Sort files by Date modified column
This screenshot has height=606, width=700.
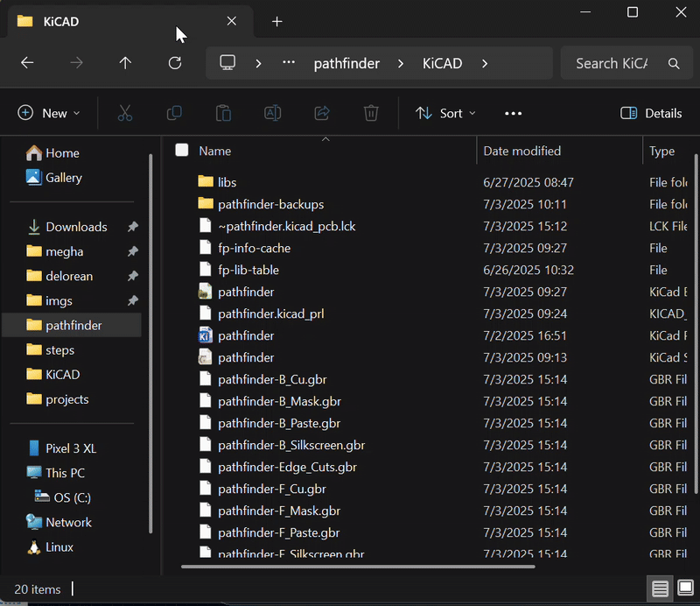click(x=522, y=151)
